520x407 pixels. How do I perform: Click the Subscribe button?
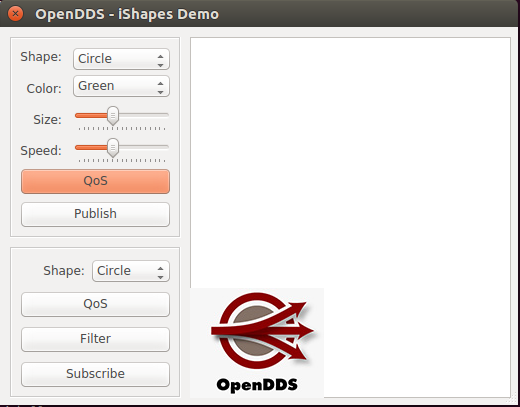coord(95,374)
